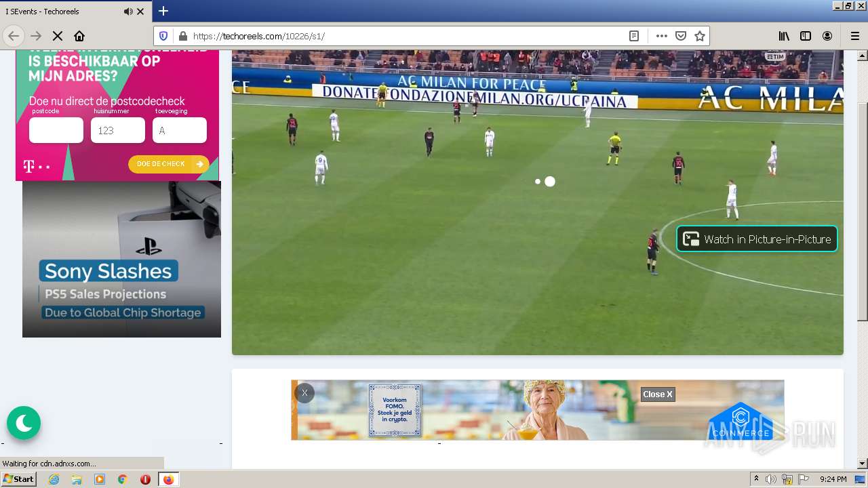Go forward one page
This screenshot has width=868, height=488.
[36, 36]
